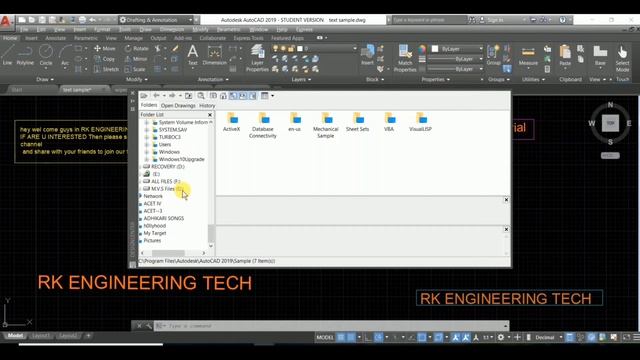Viewport: 640px width, 360px height.
Task: Toggle grid display in status bar
Action: 341,337
